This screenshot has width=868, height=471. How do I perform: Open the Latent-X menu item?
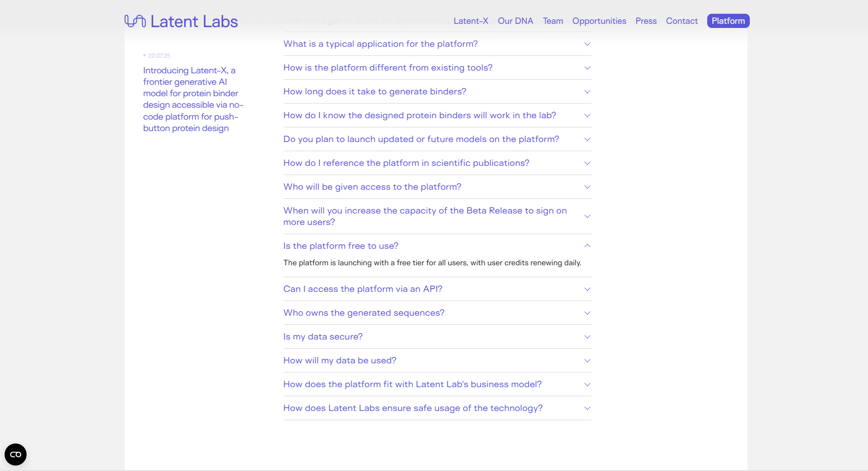470,21
